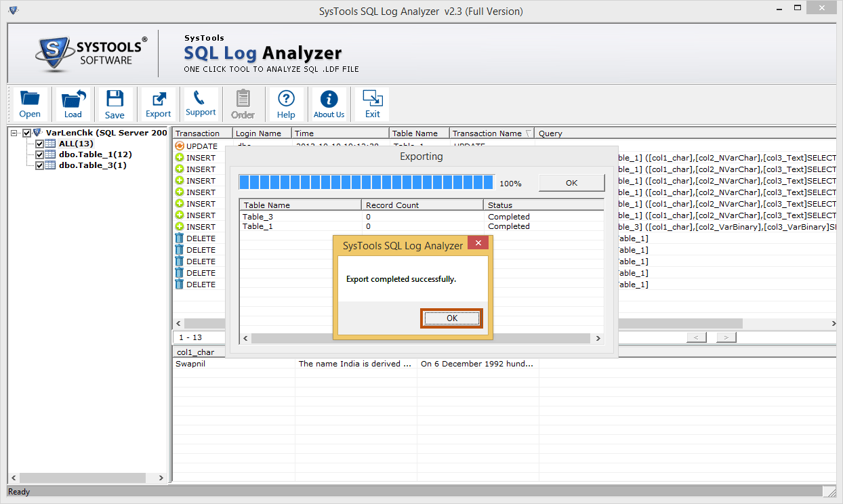The width and height of the screenshot is (843, 504).
Task: Click the export progress bar
Action: point(366,182)
